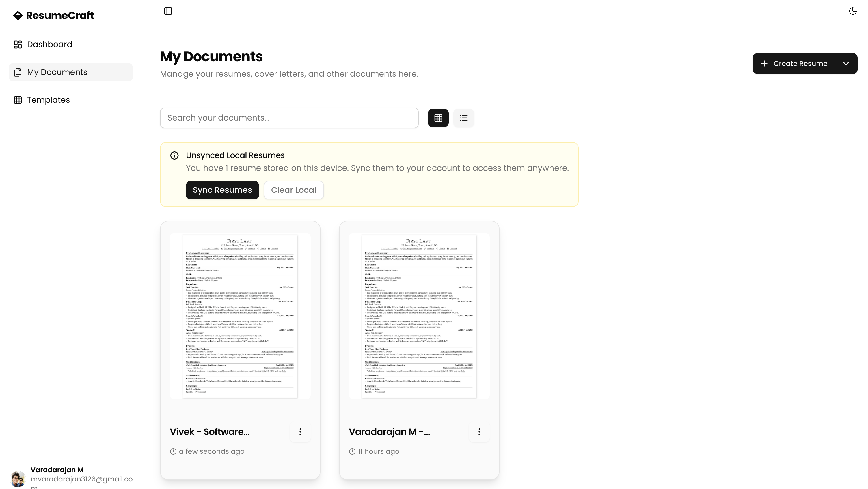Open Dashboard from sidebar
Screen dimensions: 868x489
(x=49, y=45)
